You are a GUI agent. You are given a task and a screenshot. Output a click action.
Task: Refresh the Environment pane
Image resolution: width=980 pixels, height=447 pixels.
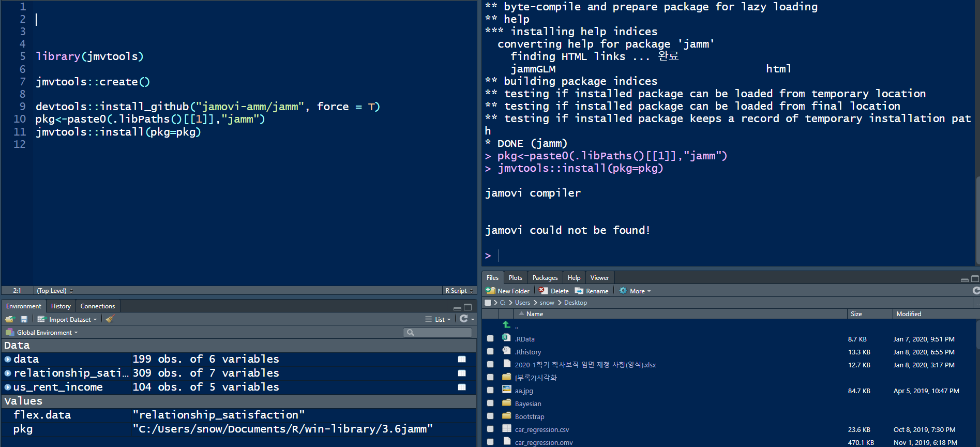pos(464,319)
